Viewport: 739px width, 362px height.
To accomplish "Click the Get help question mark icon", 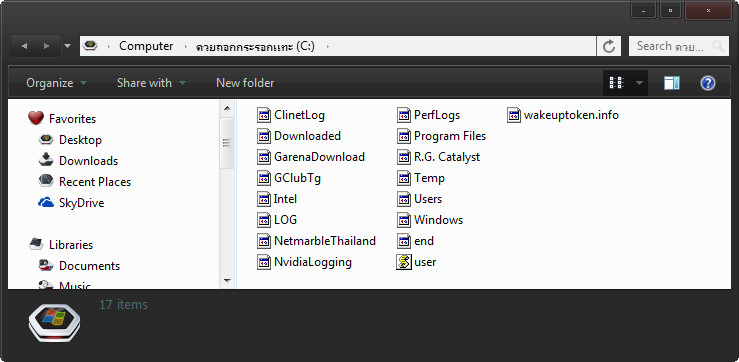I will (x=708, y=83).
